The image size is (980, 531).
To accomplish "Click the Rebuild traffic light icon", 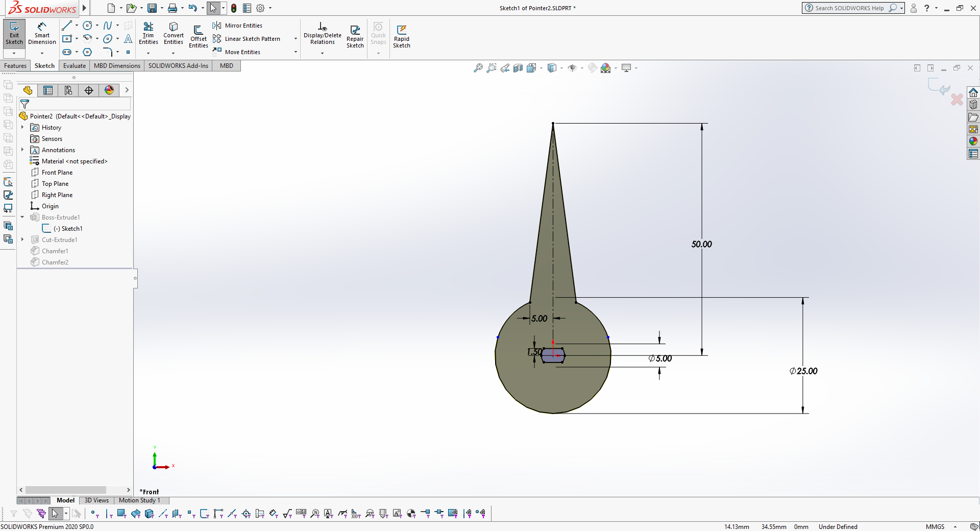I will pyautogui.click(x=234, y=8).
